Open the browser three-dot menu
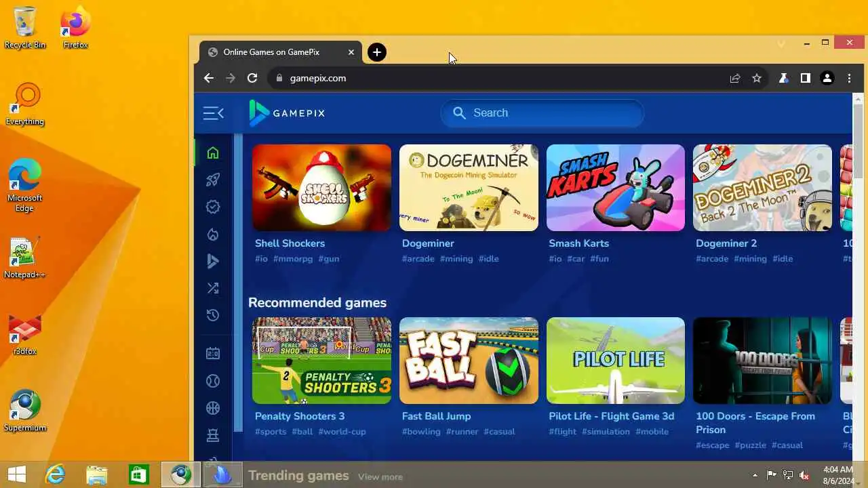The image size is (868, 488). 849,78
